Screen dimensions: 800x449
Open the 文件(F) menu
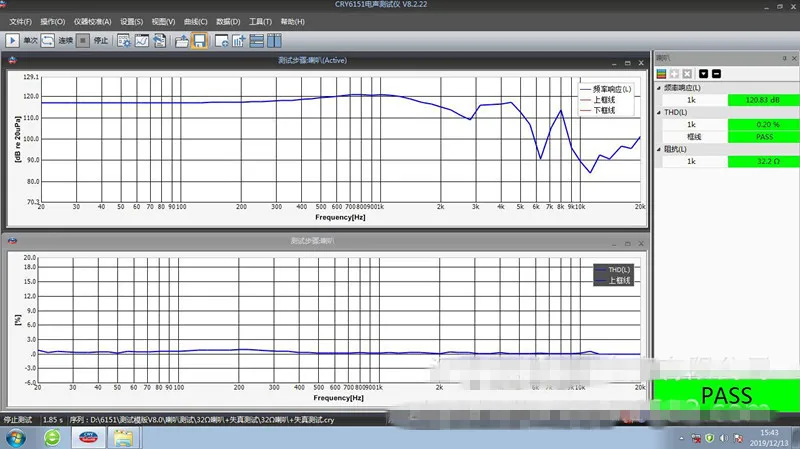pos(20,21)
